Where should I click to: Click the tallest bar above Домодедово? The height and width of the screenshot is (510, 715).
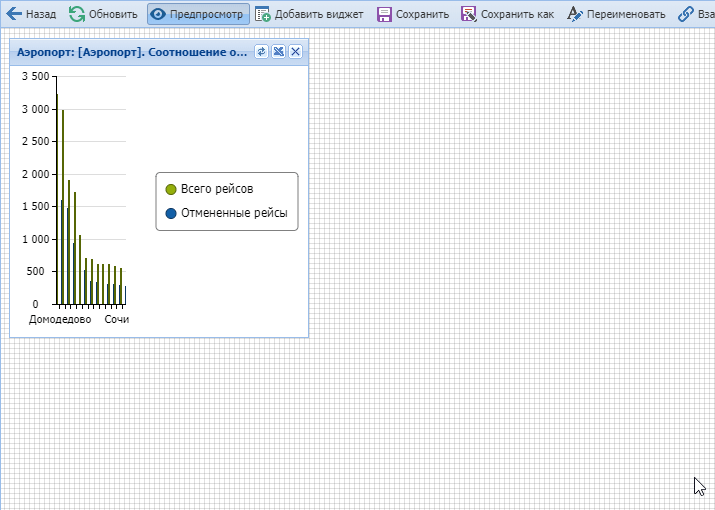coord(57,200)
